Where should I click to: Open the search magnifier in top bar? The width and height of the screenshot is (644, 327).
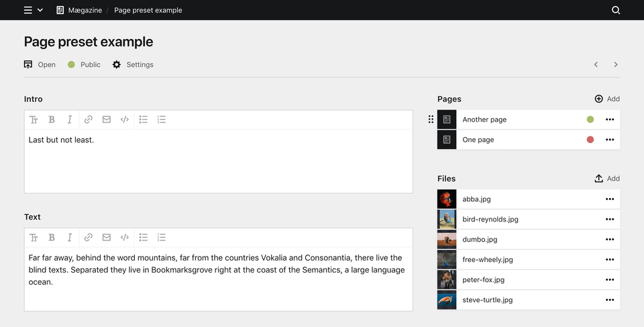[x=616, y=10]
